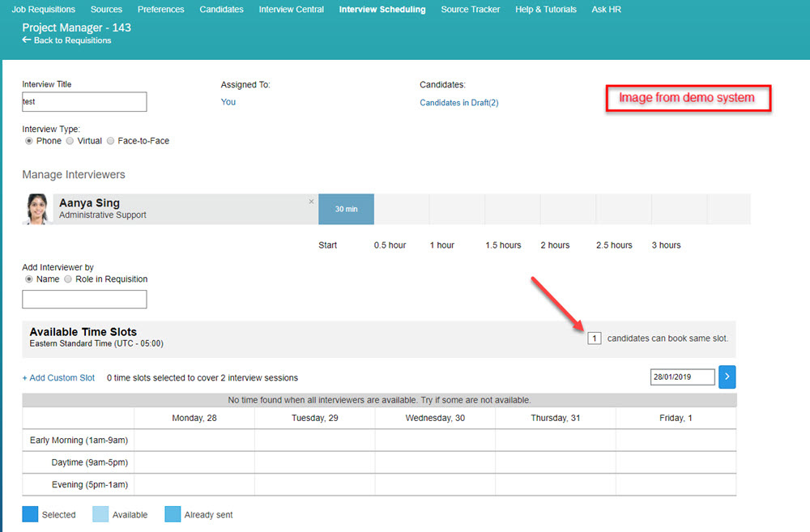Click the Evening (5pm-1am) row label
Image resolution: width=810 pixels, height=532 pixels.
point(89,484)
